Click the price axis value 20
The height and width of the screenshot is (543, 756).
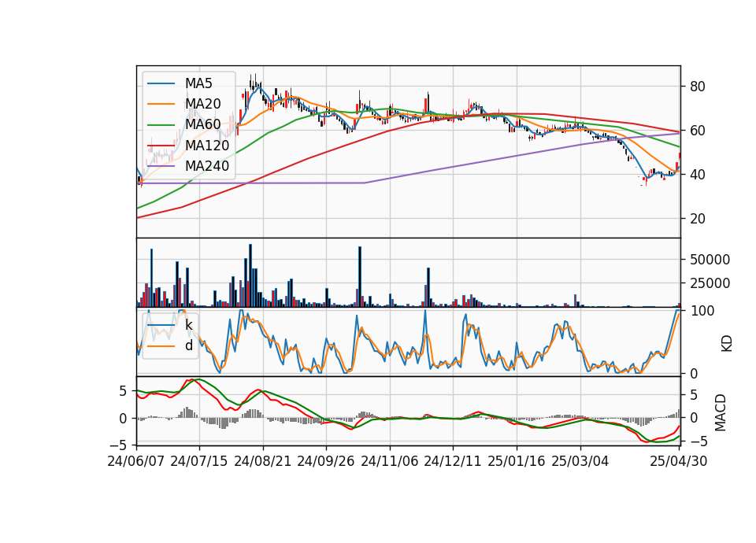[698, 219]
